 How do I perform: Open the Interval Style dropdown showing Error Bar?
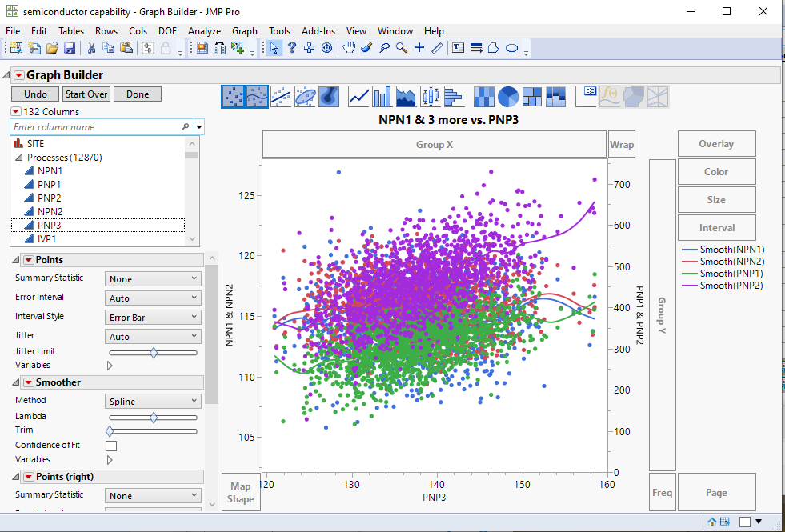153,317
